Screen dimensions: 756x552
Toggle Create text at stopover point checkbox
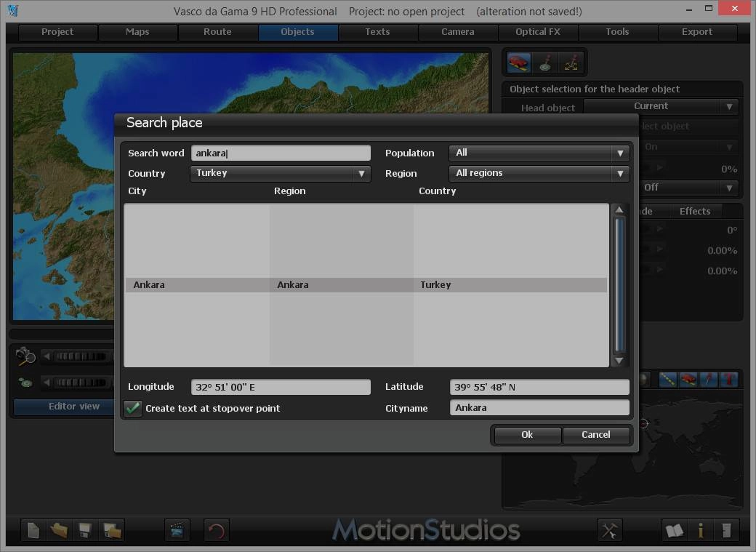(x=132, y=408)
